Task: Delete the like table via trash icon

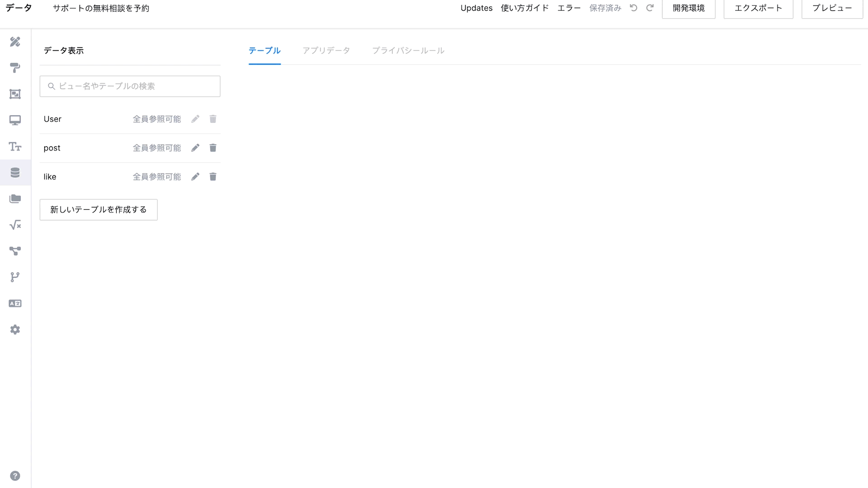Action: pos(213,177)
